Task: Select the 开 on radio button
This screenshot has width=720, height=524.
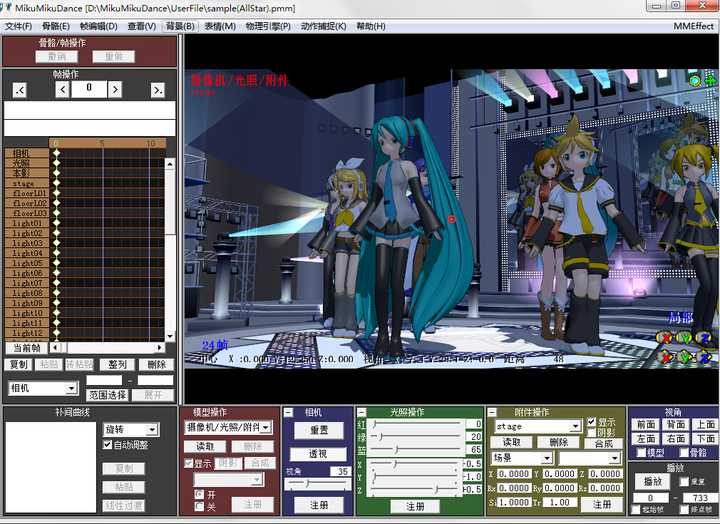Action: [x=199, y=495]
